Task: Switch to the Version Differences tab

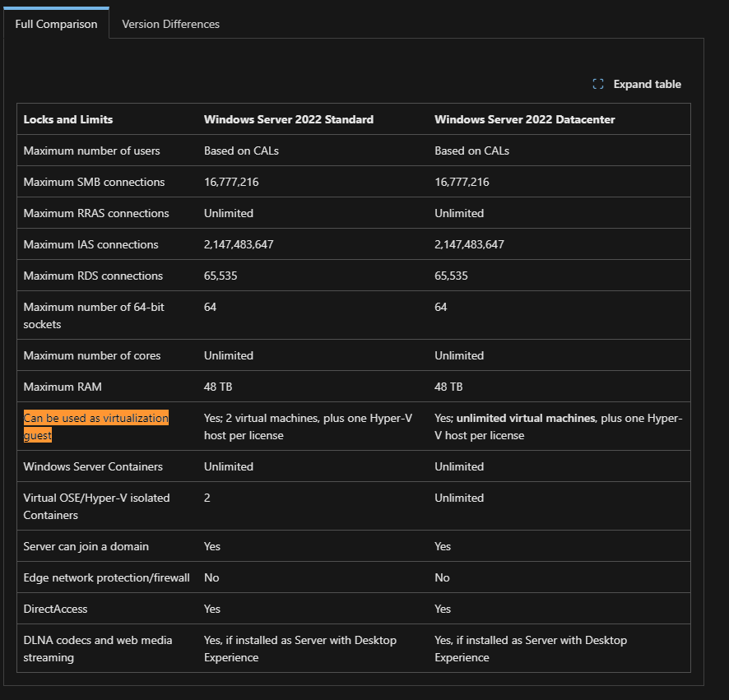Action: (170, 24)
